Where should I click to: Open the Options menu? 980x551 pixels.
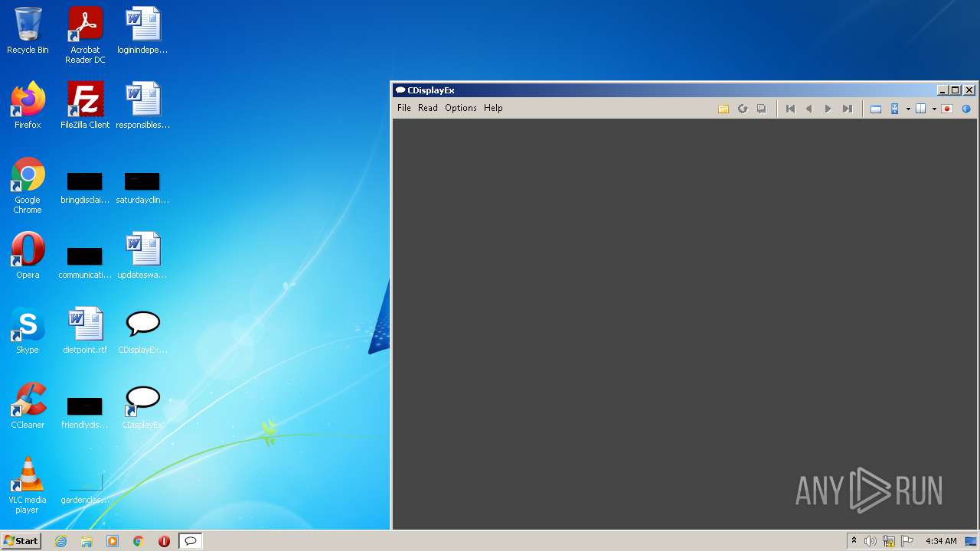click(461, 108)
